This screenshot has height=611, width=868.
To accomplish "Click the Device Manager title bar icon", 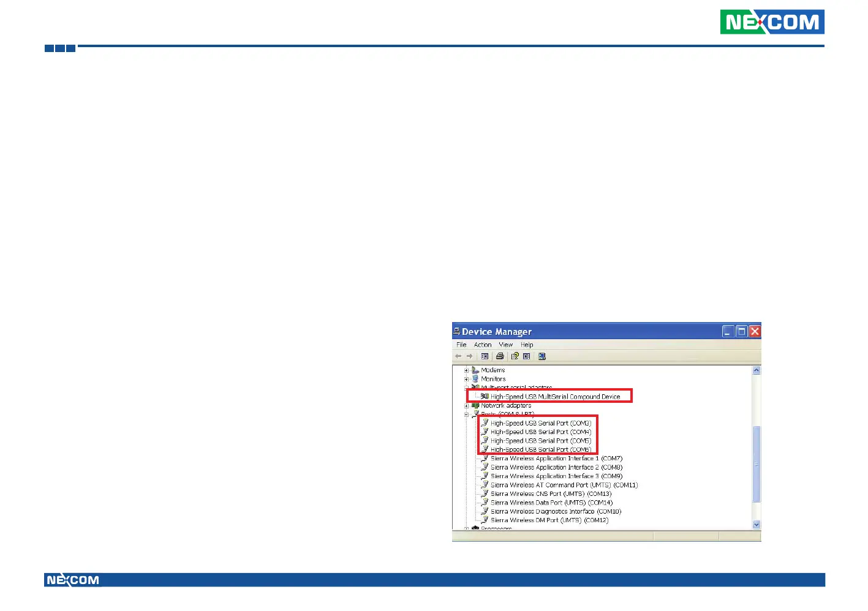I will pos(456,331).
